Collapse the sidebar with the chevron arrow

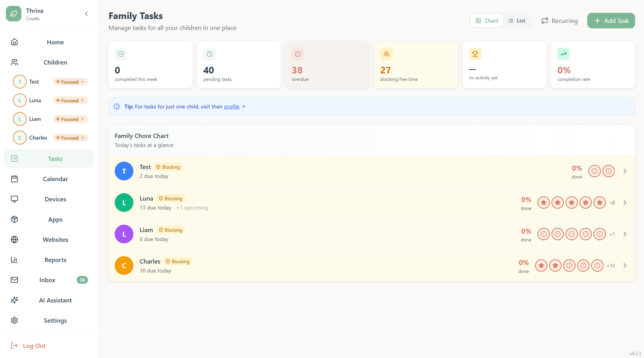coord(86,14)
